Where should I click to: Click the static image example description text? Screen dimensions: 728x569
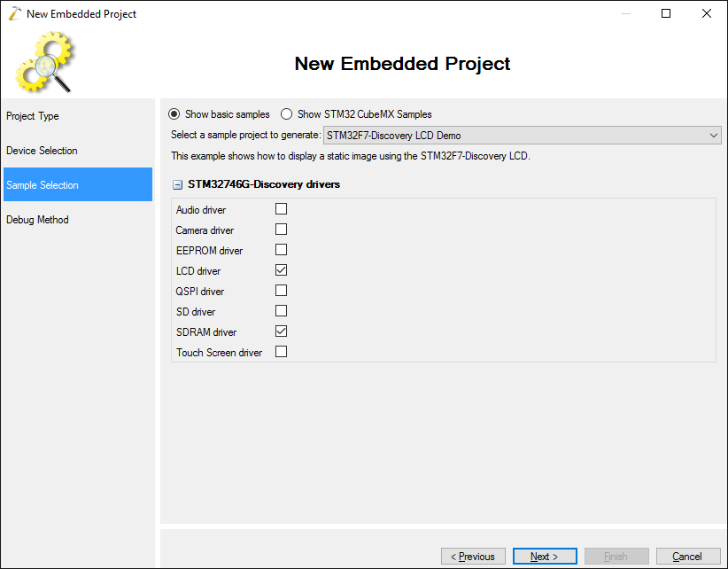[x=351, y=156]
